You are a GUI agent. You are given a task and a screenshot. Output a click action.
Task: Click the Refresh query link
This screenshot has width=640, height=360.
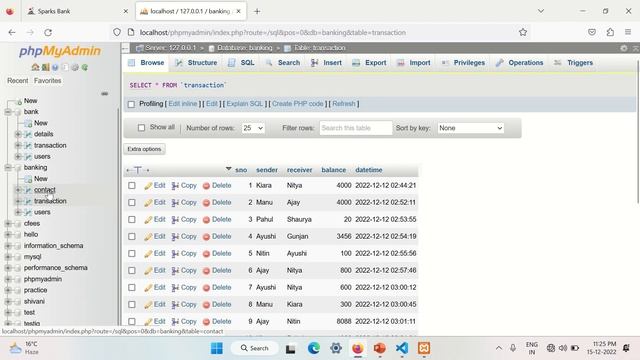(x=344, y=104)
